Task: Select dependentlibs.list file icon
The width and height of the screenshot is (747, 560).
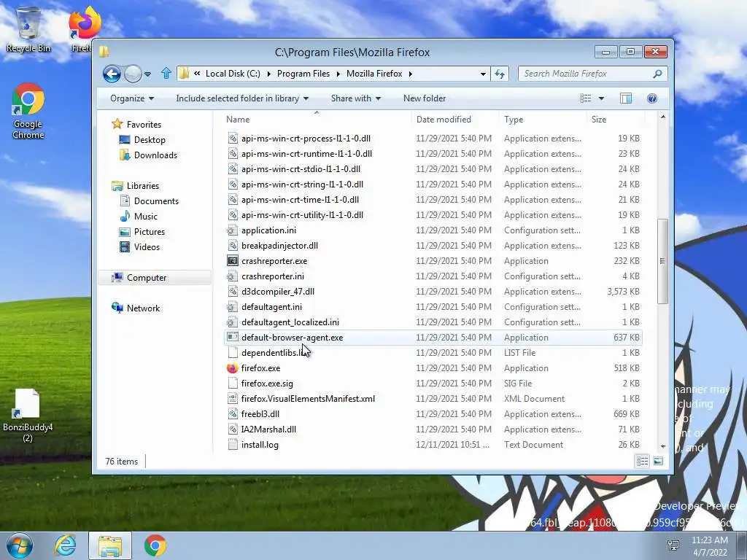Action: 233,353
